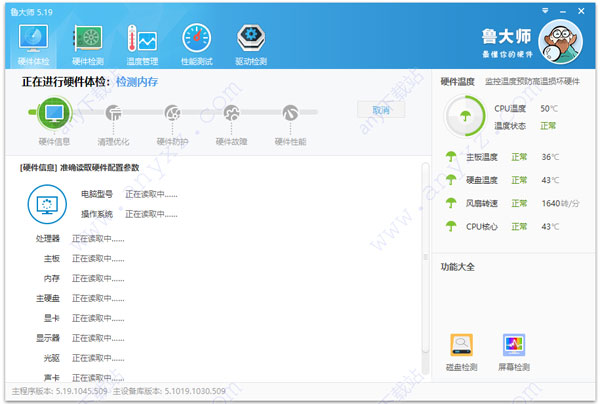Screen dimensions: 600x404
Task: Click the 取消 cancel button
Action: click(381, 110)
